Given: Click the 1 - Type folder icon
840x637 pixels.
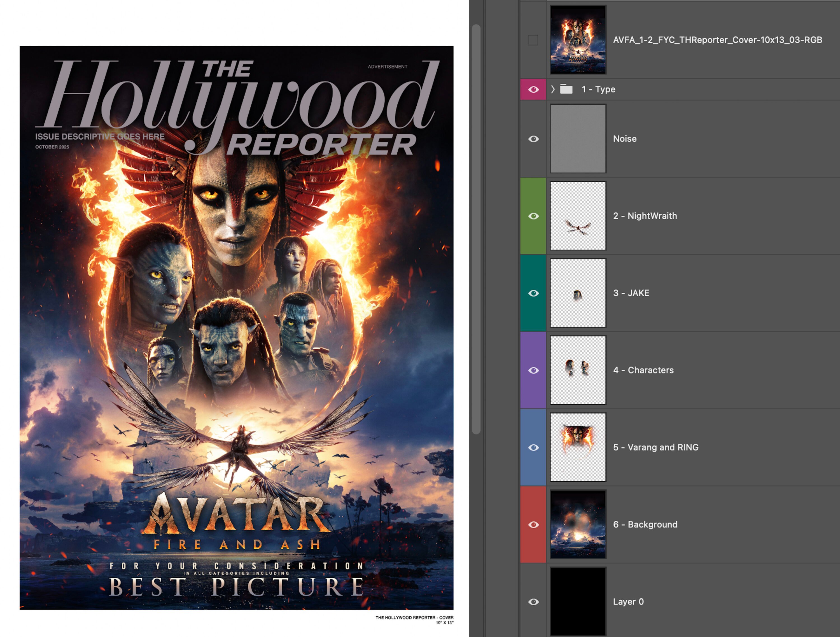Looking at the screenshot, I should (566, 89).
